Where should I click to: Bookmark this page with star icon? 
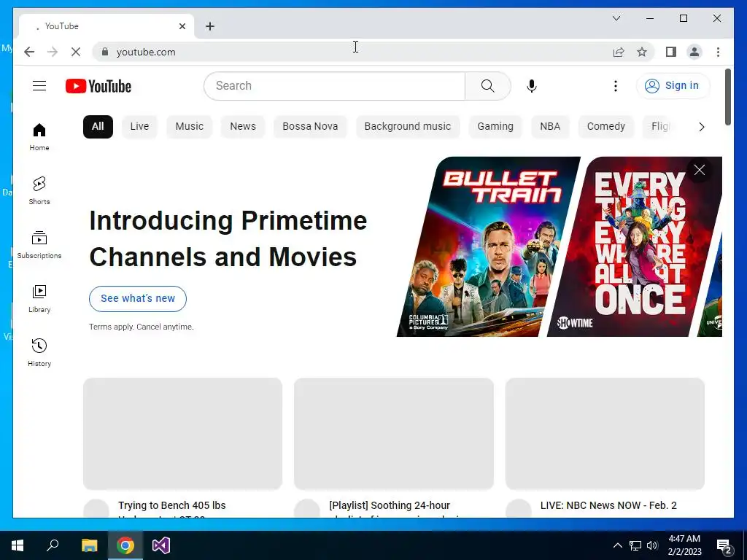point(642,52)
